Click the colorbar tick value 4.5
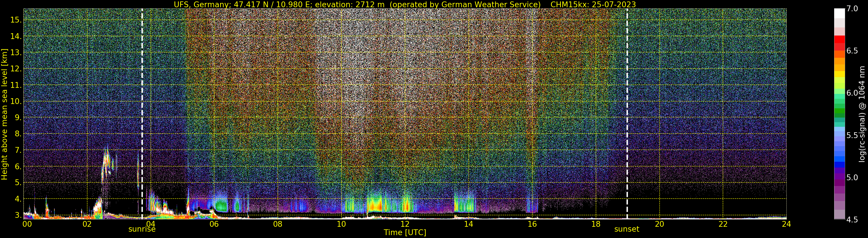The image size is (868, 238). (x=852, y=220)
